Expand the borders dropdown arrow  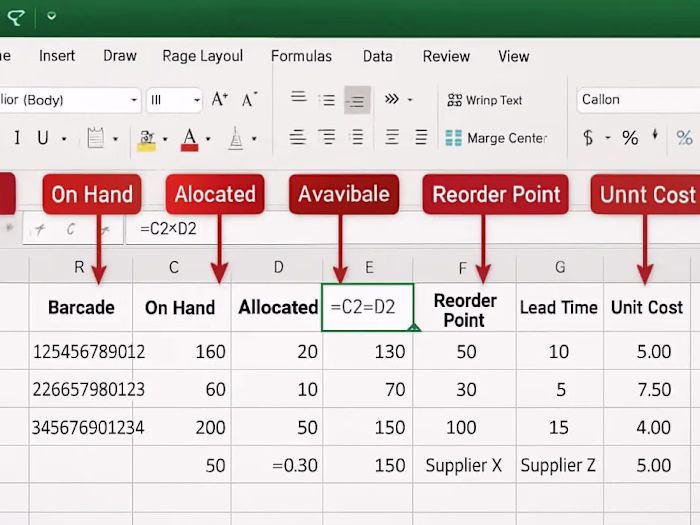[116, 139]
